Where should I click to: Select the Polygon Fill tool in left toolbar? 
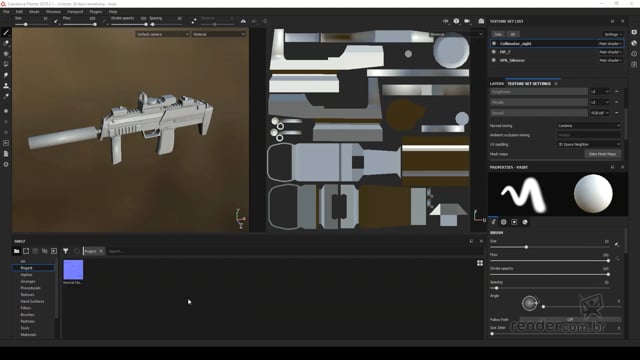click(x=6, y=64)
